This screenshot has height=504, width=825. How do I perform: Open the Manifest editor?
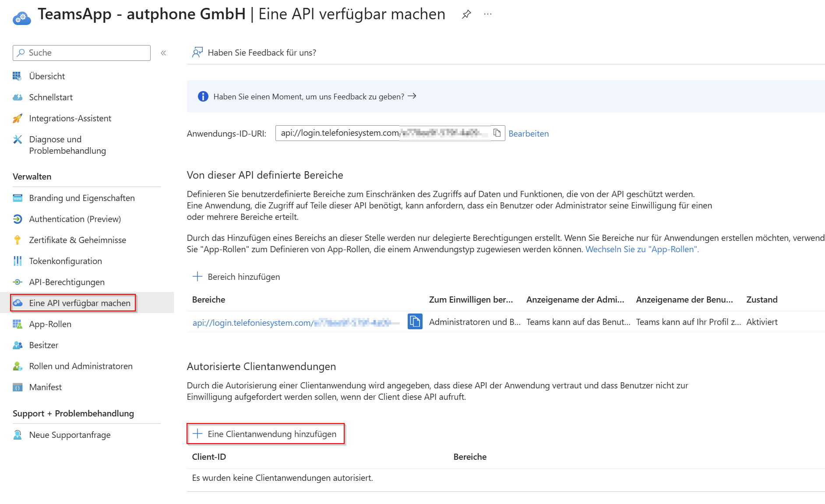pos(45,387)
